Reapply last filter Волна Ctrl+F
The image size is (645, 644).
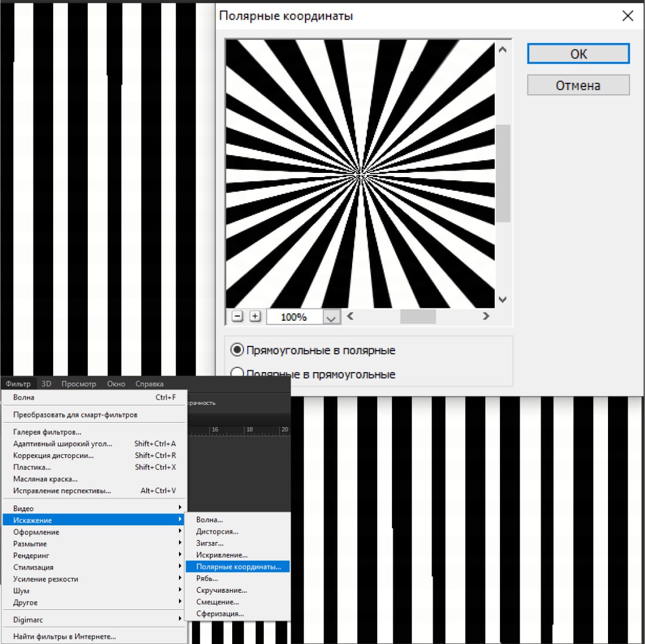tap(95, 397)
